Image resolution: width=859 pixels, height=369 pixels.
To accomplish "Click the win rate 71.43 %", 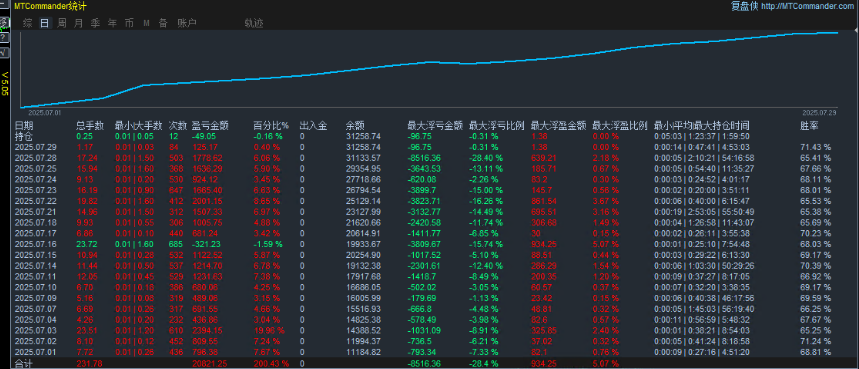I will tap(815, 147).
